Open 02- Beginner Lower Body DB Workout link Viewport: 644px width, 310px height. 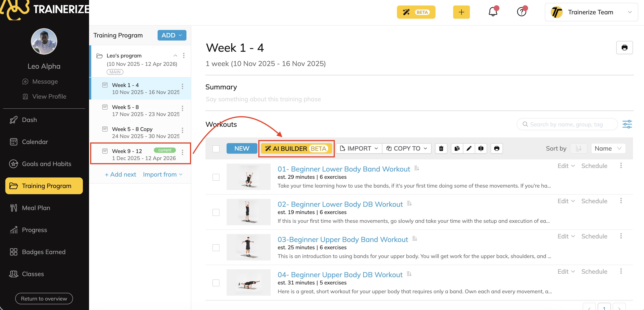coord(340,204)
